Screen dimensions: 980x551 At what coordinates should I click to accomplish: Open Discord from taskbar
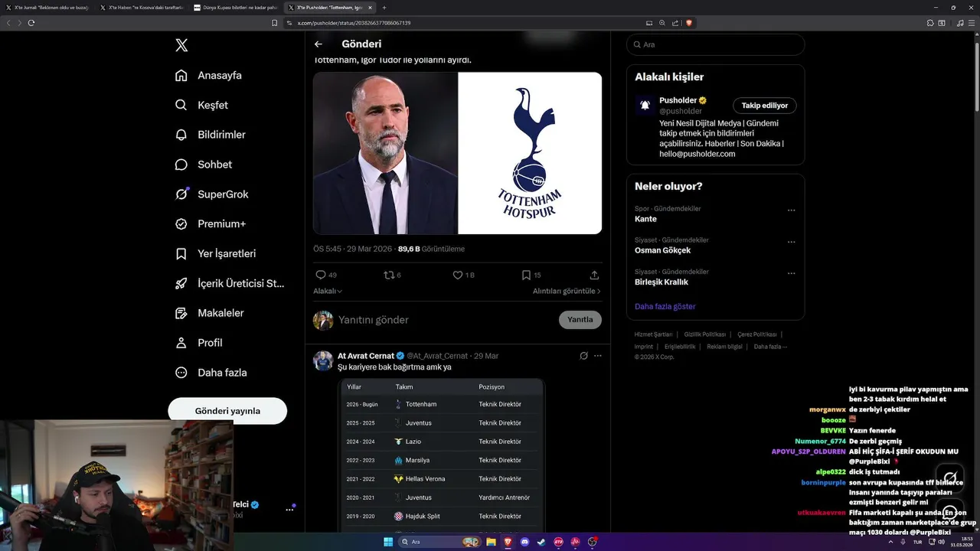(524, 542)
